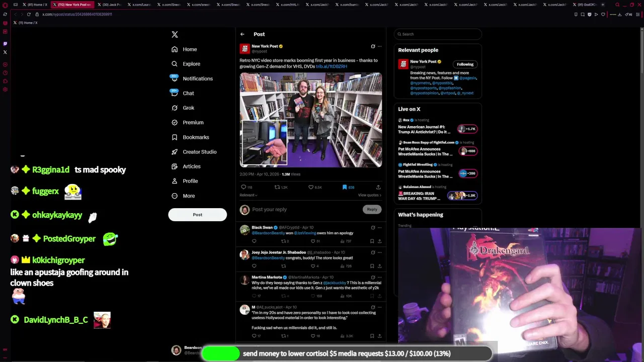
Task: Open more options on Martina Markota's reply
Action: click(x=379, y=277)
